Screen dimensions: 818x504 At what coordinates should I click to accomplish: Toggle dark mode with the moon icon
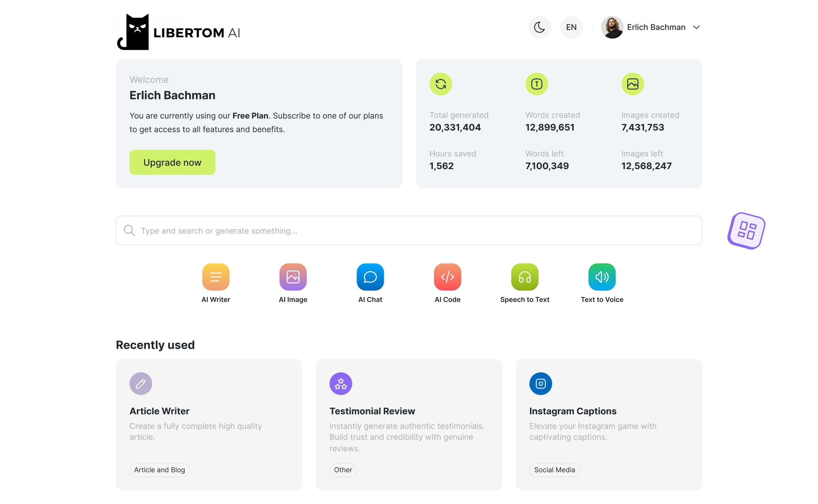click(x=539, y=27)
